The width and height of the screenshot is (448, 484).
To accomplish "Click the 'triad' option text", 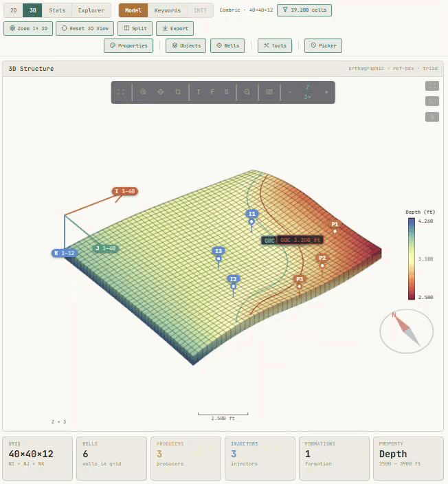I will click(x=430, y=69).
